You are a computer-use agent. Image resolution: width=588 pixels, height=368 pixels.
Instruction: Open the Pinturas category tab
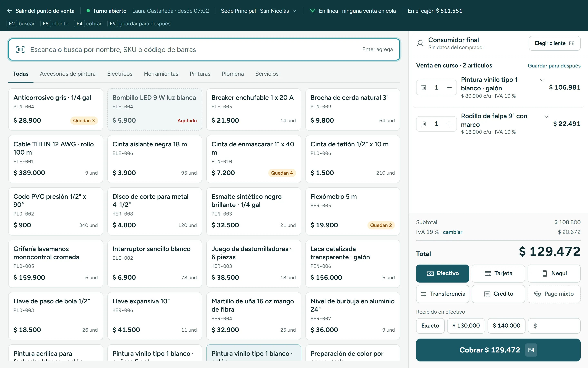point(200,74)
